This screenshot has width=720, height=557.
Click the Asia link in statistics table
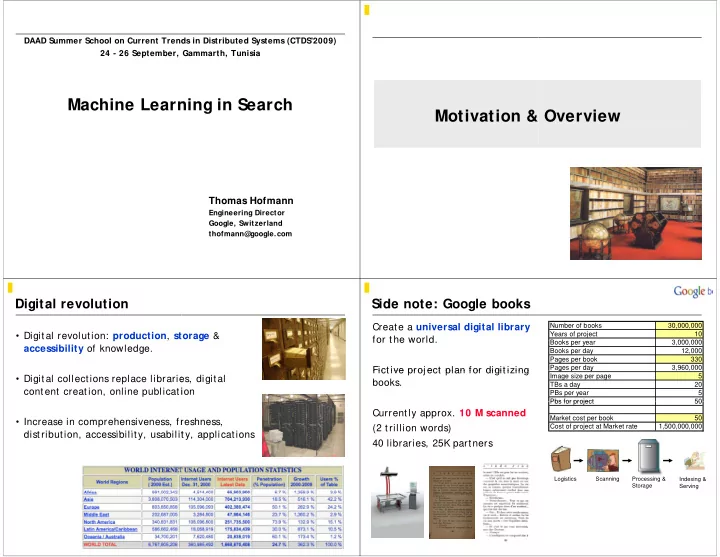[89, 500]
